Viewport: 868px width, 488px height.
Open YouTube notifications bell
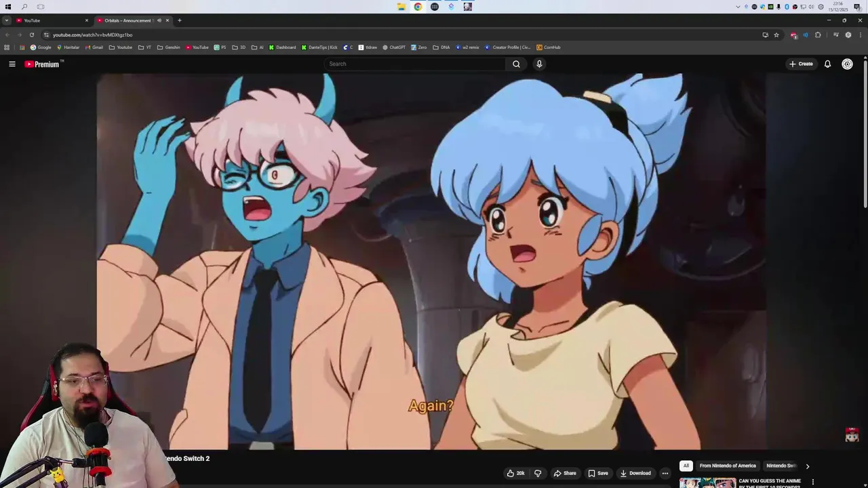pos(827,64)
